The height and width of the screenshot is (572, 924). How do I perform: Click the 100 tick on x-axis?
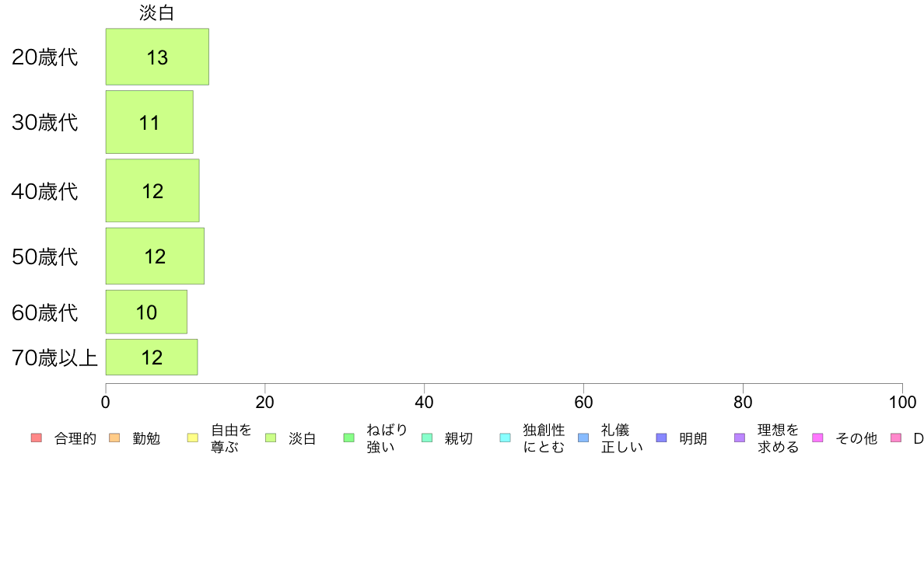click(902, 403)
